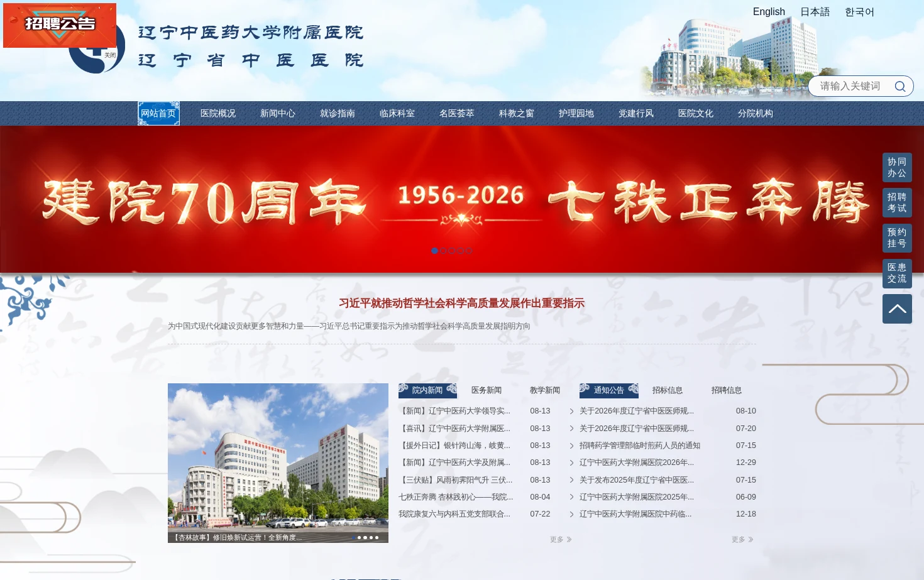Switch to 通知公告 tab

609,390
